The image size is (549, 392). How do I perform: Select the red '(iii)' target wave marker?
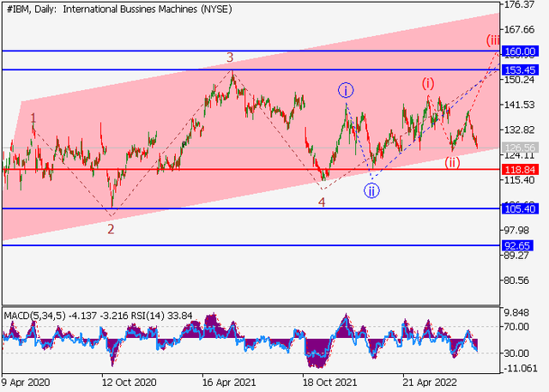(492, 40)
